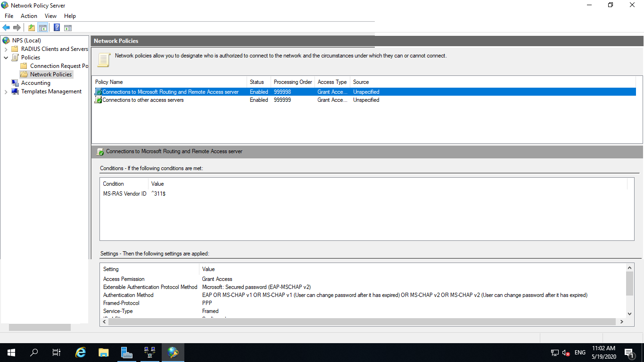Sort by the Source column header
The image size is (644, 362).
[361, 82]
